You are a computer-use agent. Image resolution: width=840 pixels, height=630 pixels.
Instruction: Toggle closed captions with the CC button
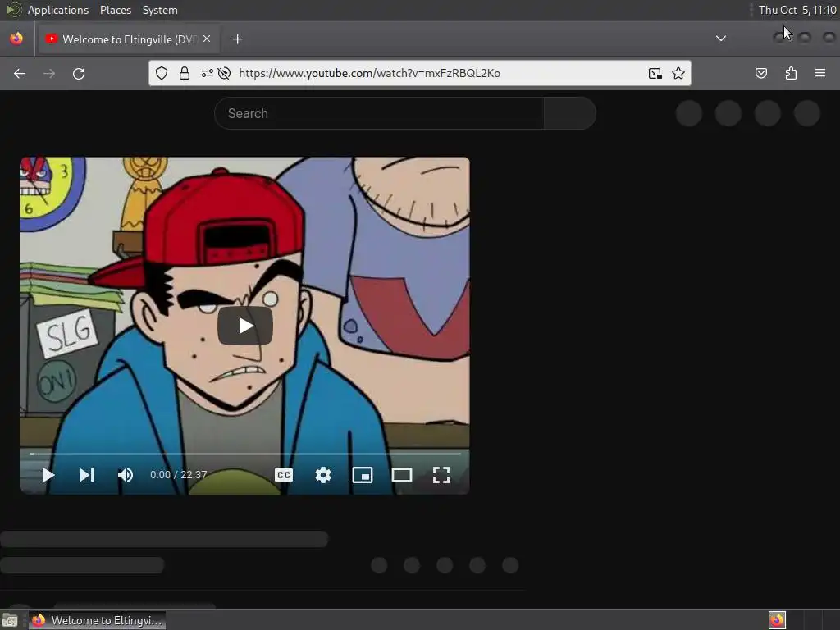(x=283, y=475)
